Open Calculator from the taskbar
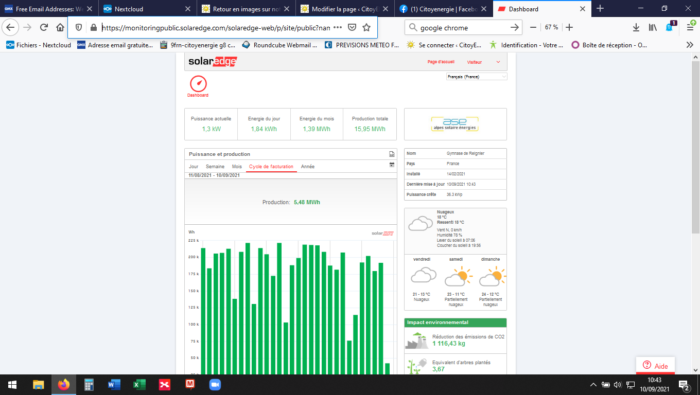Screen dimensions: 700x395 click(x=88, y=385)
